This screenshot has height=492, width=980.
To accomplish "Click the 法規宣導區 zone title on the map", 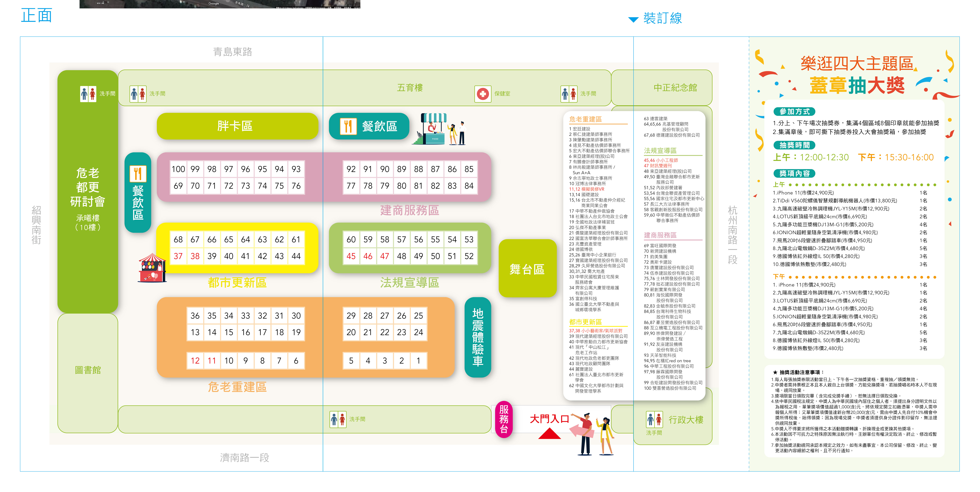I will tap(410, 282).
